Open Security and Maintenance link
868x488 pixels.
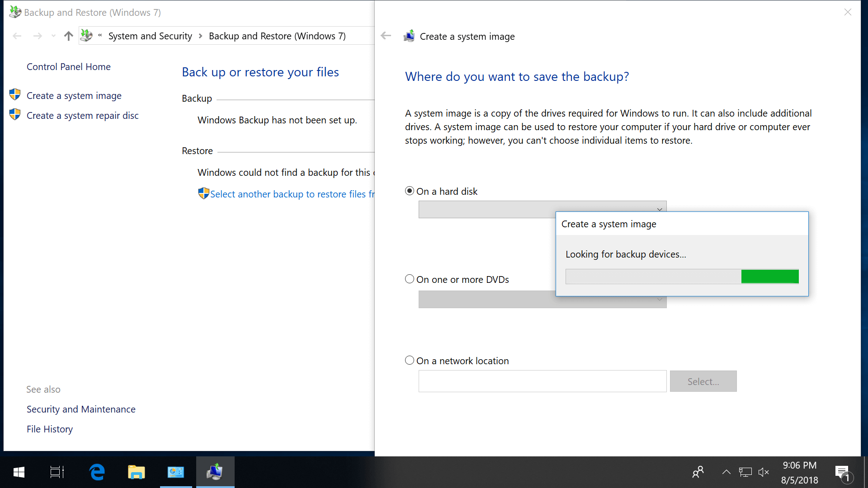(81, 409)
